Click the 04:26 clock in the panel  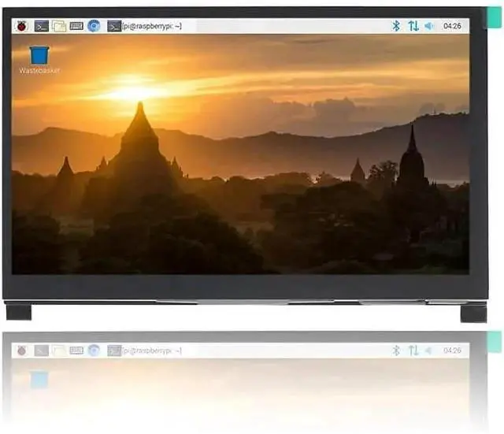pos(453,26)
